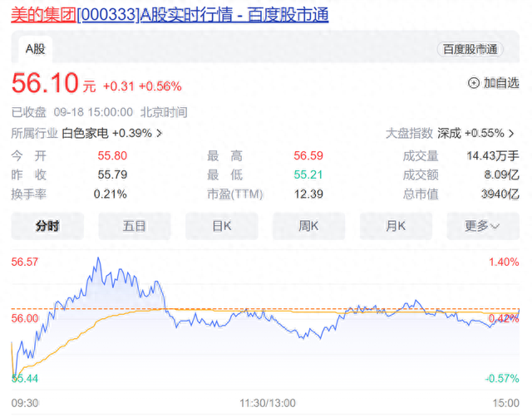Click the chart axis label 56.00
Screen dimensions: 532x417
pos(25,318)
